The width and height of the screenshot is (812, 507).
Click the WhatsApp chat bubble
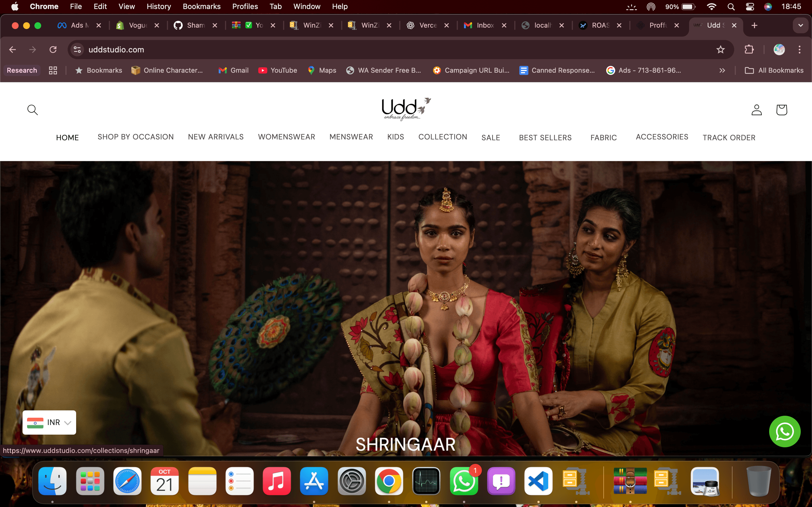click(x=784, y=432)
